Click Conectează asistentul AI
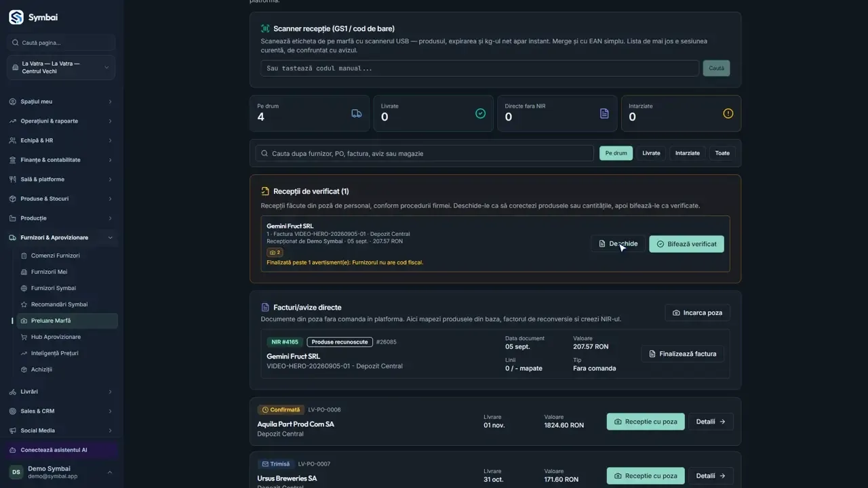 coord(61,450)
